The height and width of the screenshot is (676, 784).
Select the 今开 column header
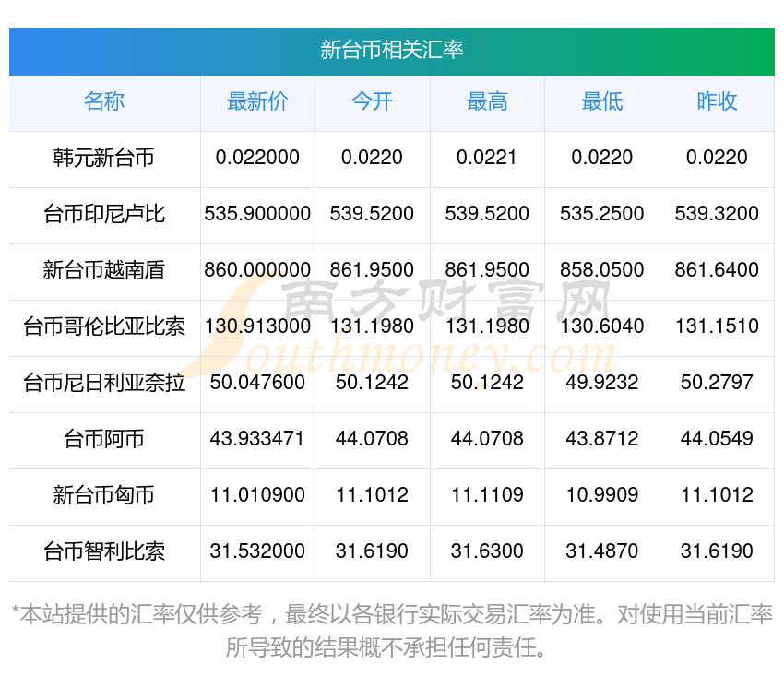(372, 102)
